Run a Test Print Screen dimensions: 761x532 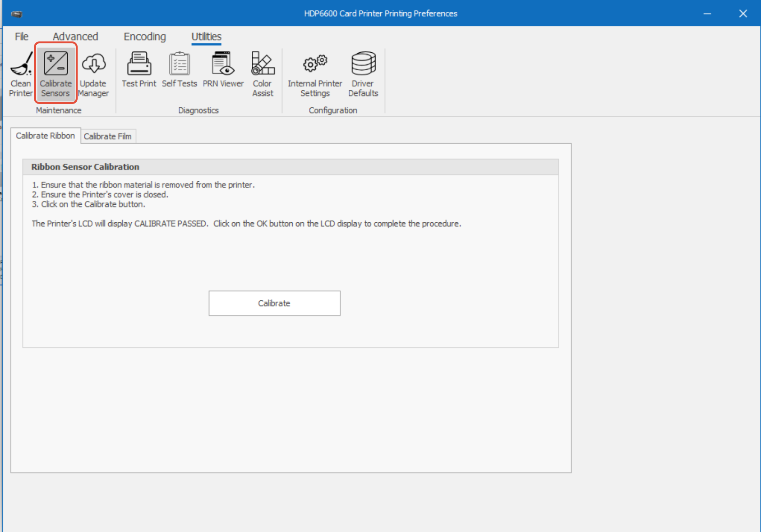point(139,70)
